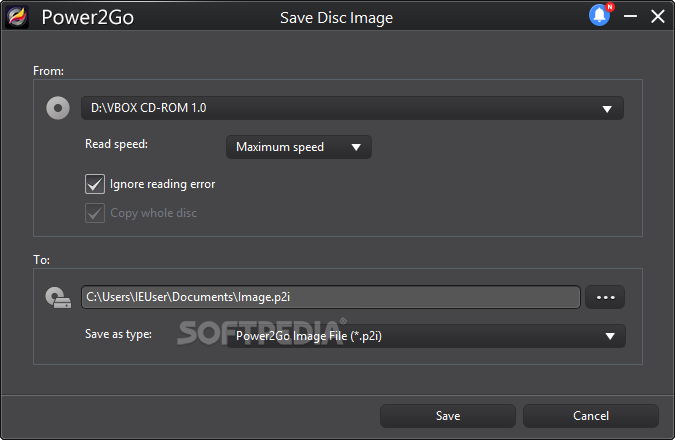The height and width of the screenshot is (440, 675).
Task: Click the destination drive icon under To
Action: click(58, 297)
